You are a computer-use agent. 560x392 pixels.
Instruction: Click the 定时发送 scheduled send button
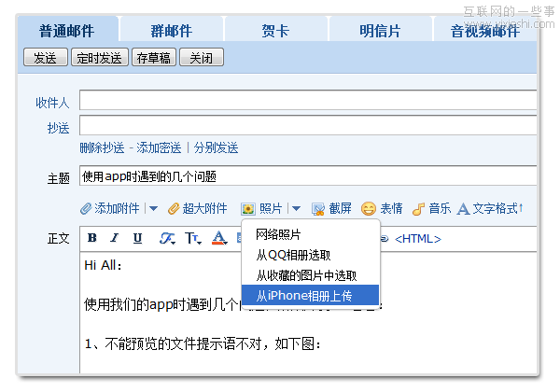coord(100,57)
